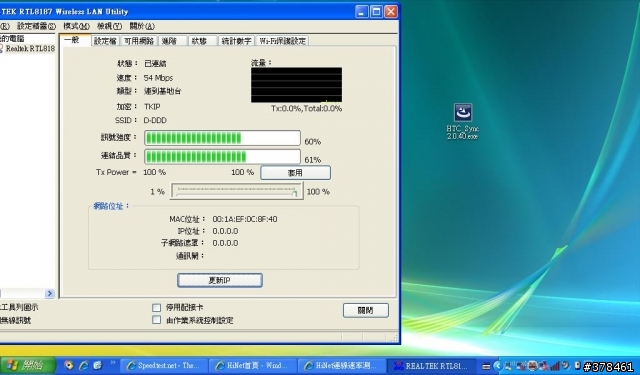Click the black 流量 traffic graph
This screenshot has height=375, width=640.
(296, 85)
